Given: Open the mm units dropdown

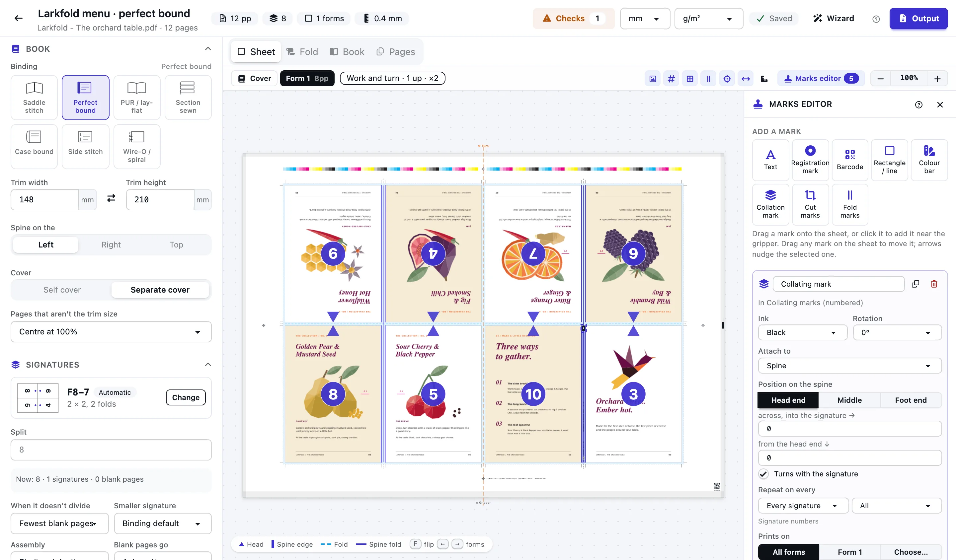Looking at the screenshot, I should 645,19.
